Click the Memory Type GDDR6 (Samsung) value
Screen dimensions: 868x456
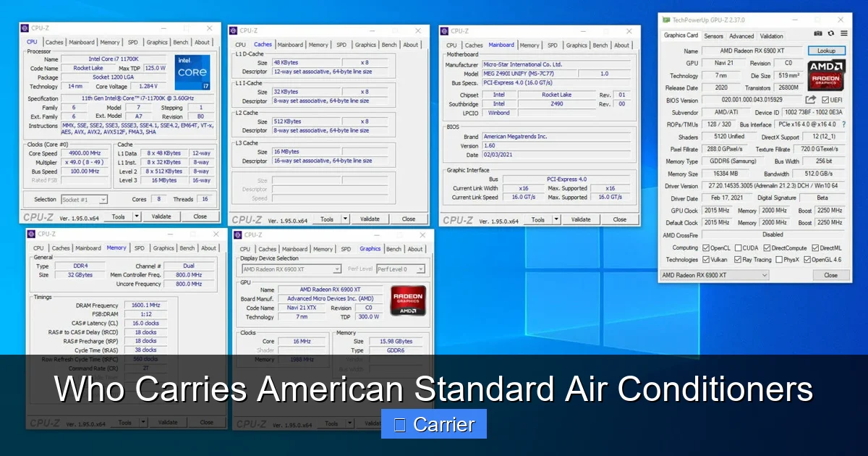(x=733, y=161)
